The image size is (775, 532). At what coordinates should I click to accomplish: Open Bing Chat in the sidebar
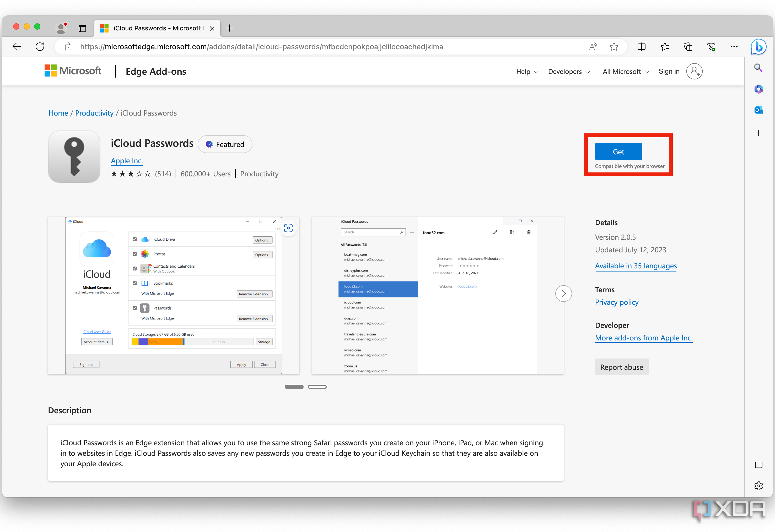758,47
